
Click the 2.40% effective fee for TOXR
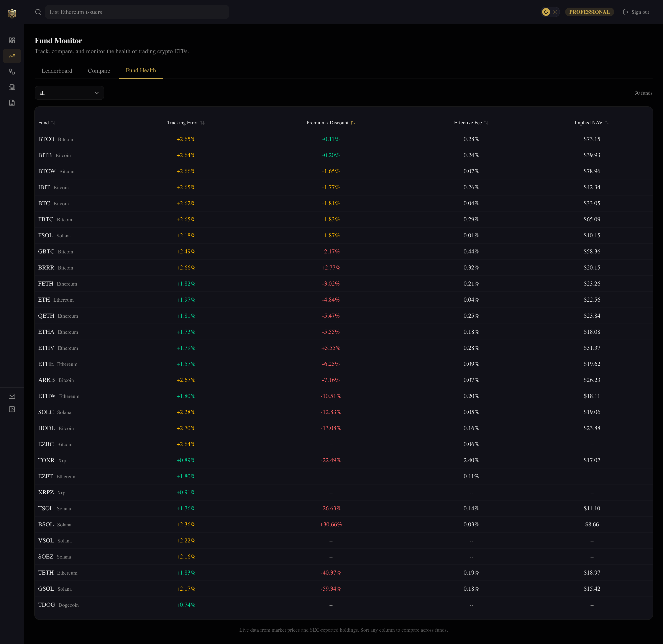471,460
